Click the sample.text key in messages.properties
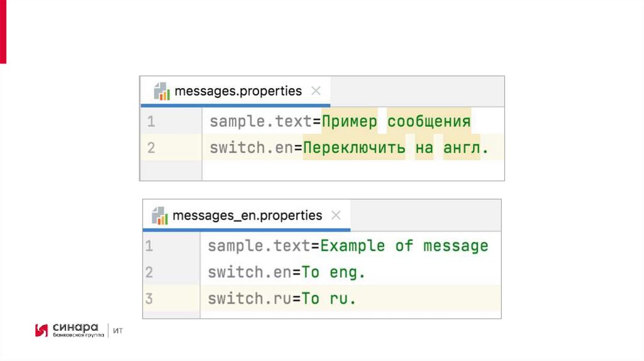Screen dimensions: 644x361 point(262,121)
